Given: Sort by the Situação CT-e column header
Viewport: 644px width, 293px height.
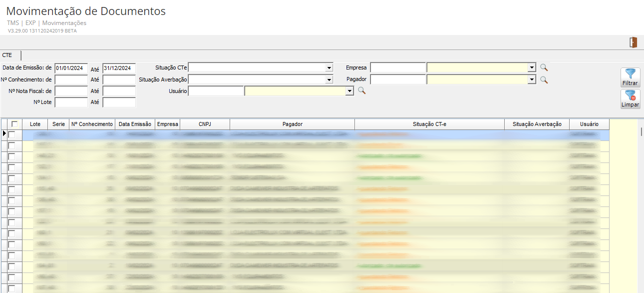Looking at the screenshot, I should coord(429,124).
